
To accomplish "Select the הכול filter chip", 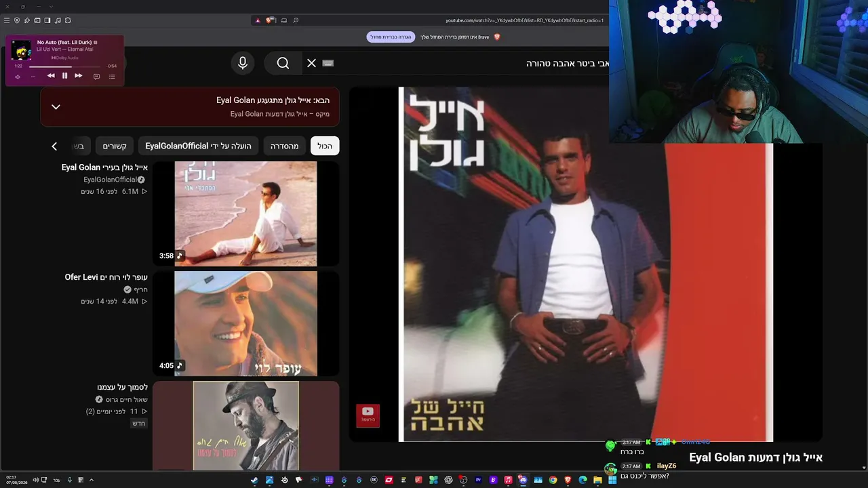I will [x=325, y=146].
